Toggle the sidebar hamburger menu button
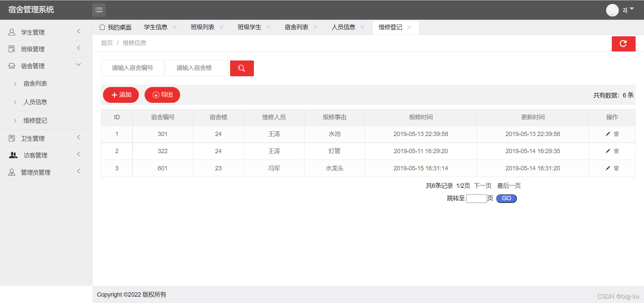 99,10
